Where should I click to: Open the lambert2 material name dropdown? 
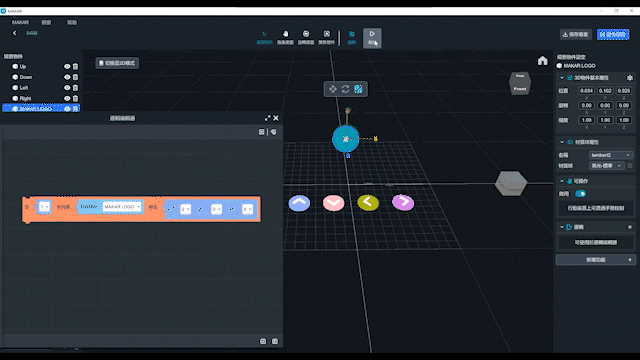pyautogui.click(x=611, y=155)
